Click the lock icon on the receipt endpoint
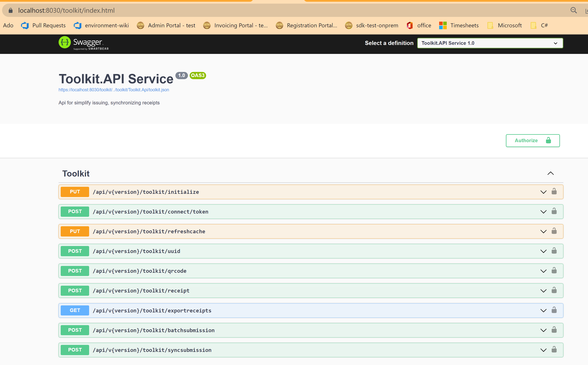This screenshot has height=365, width=588. point(554,290)
